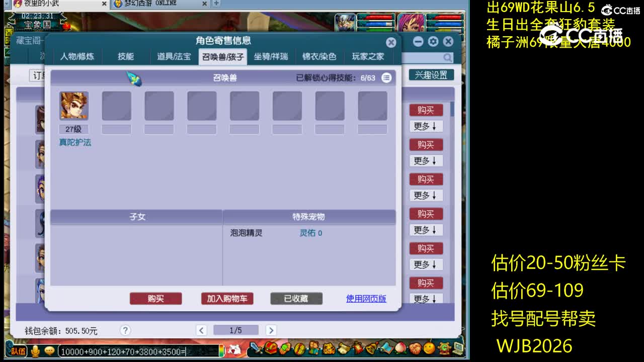This screenshot has width=644, height=362.
Task: Click the second 购买 button in listing column
Action: tap(426, 145)
